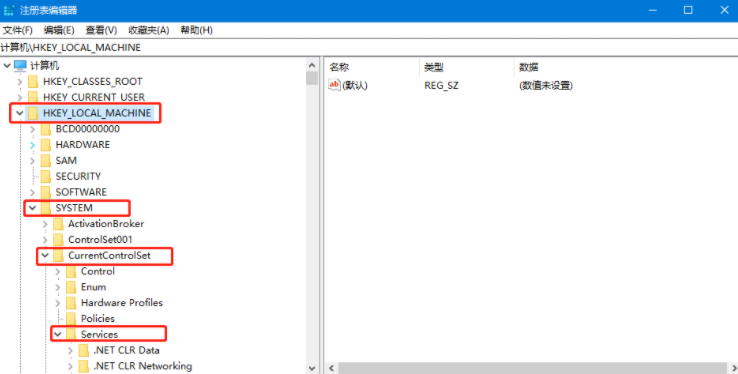This screenshot has height=374, width=738.
Task: Open the 帮助(H) menu
Action: click(x=196, y=30)
